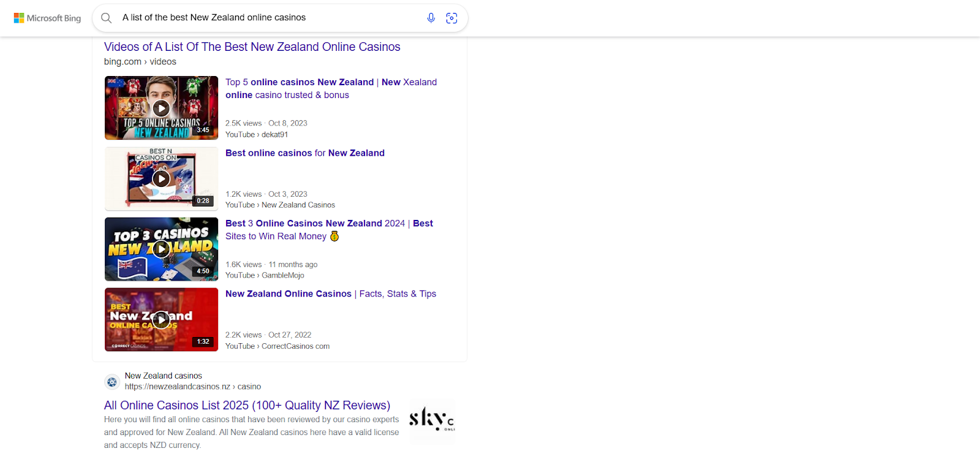Click 'YouTube › New Zealand Casinos' source text
This screenshot has width=980, height=451.
tap(280, 205)
